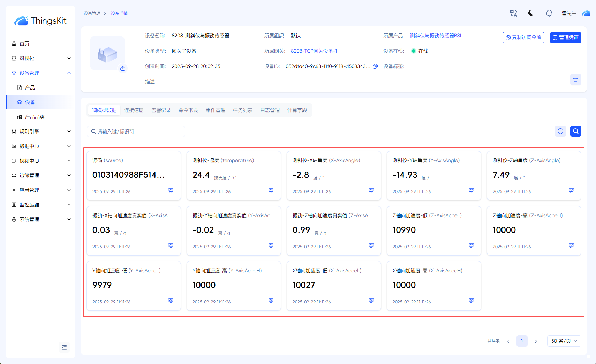The width and height of the screenshot is (596, 364).
Task: Toggle dark mode with the moon icon
Action: point(531,13)
